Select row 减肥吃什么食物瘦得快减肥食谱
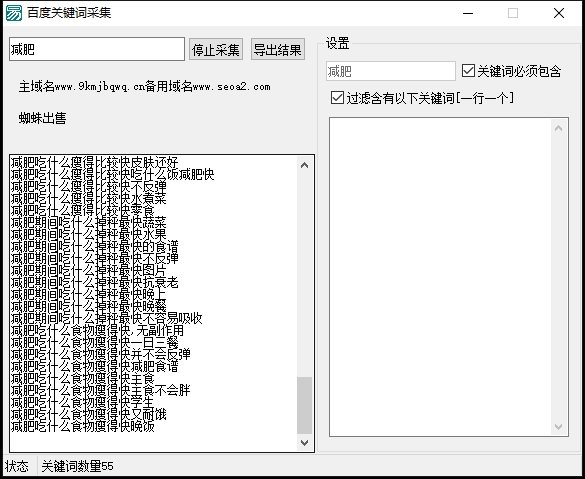 tap(94, 366)
